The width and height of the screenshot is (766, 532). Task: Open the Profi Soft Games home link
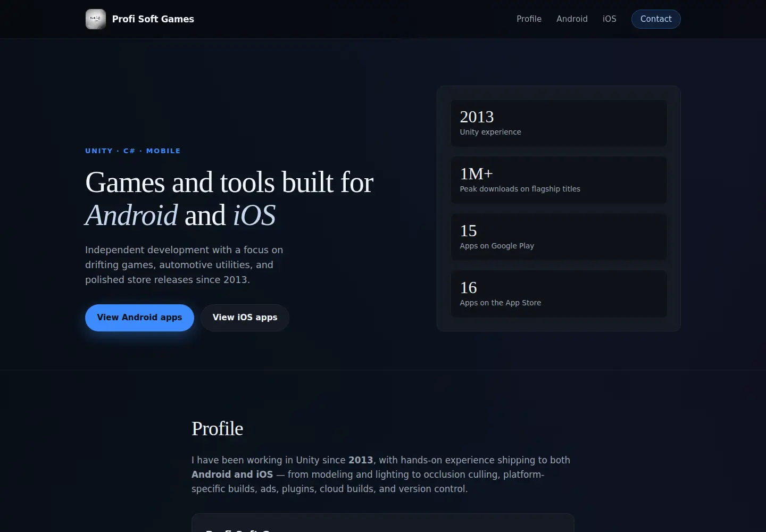tap(140, 19)
